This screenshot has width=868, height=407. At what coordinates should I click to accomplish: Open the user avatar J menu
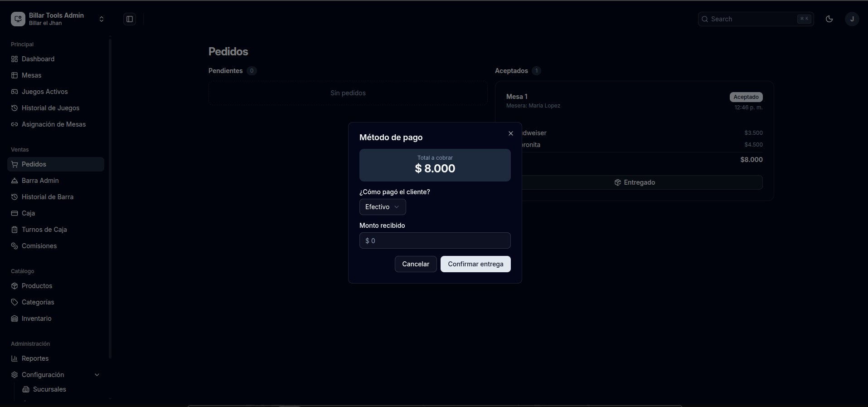pos(852,19)
